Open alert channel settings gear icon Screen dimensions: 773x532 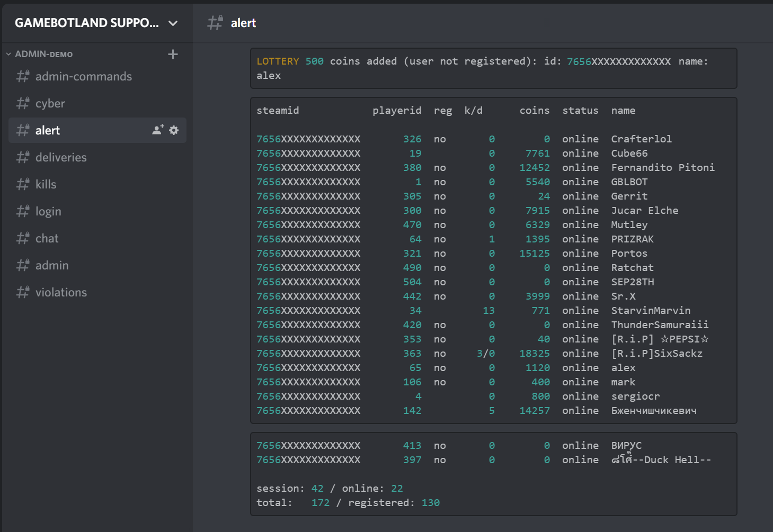(x=174, y=130)
